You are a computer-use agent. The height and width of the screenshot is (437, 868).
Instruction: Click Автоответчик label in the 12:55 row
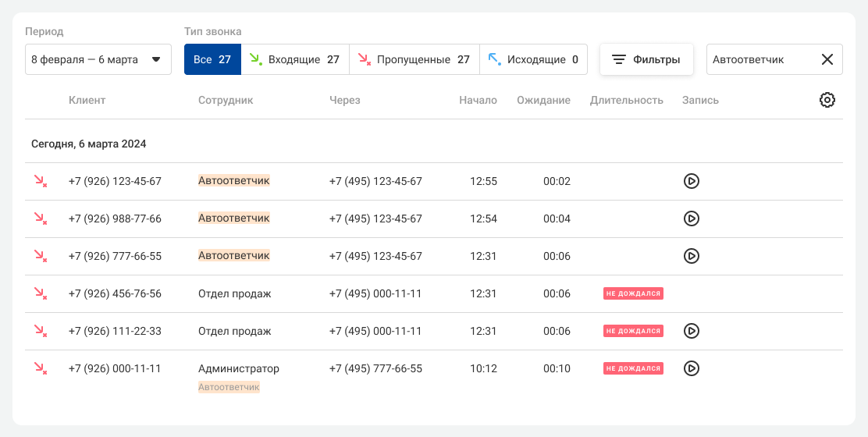coord(234,180)
